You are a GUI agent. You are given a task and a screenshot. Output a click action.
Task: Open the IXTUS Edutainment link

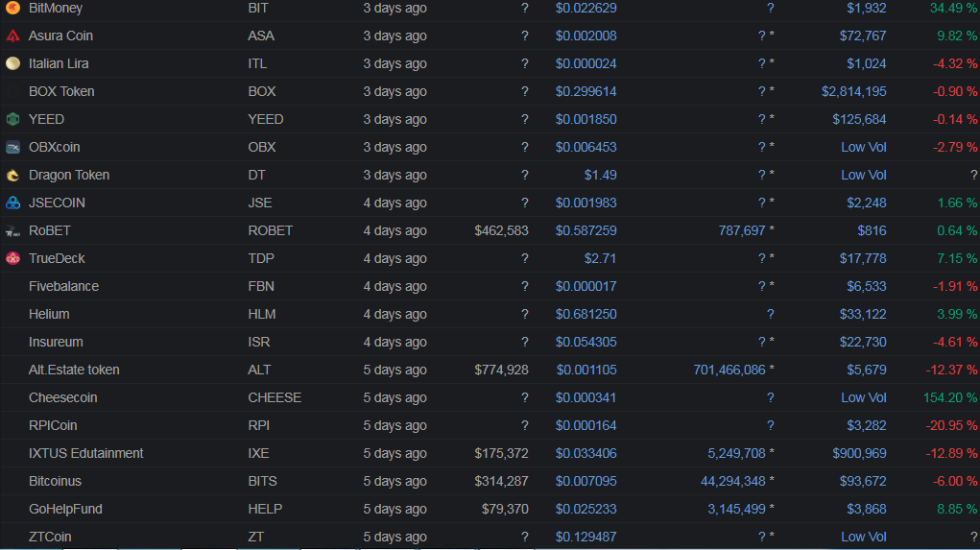85,453
